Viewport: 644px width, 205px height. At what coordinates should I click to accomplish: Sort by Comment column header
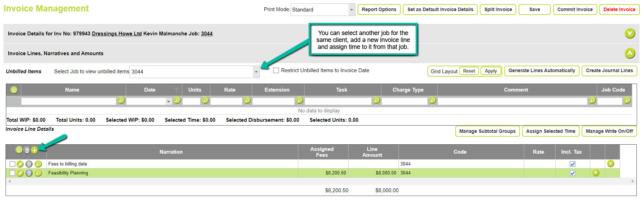(516, 90)
